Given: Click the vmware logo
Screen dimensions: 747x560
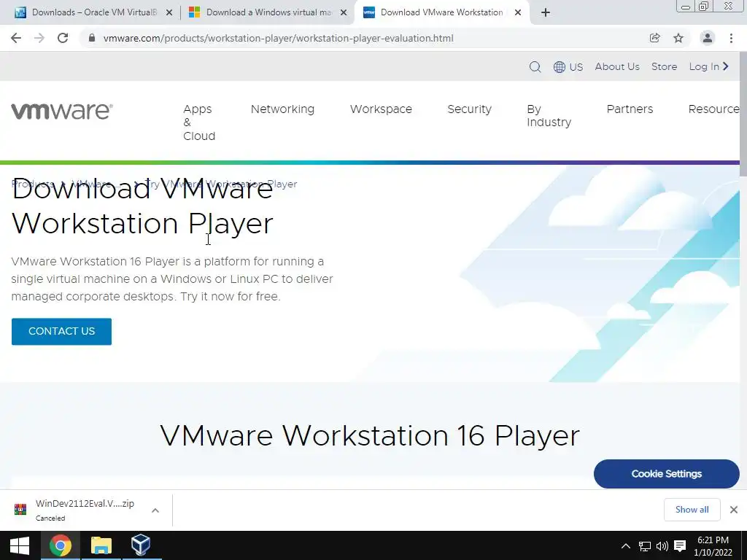Looking at the screenshot, I should [62, 111].
